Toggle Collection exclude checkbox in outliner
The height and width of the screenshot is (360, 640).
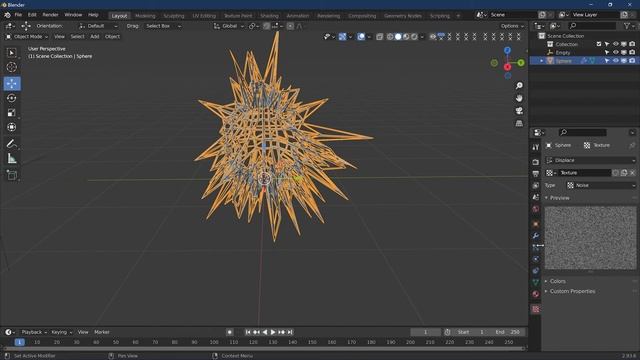point(599,44)
